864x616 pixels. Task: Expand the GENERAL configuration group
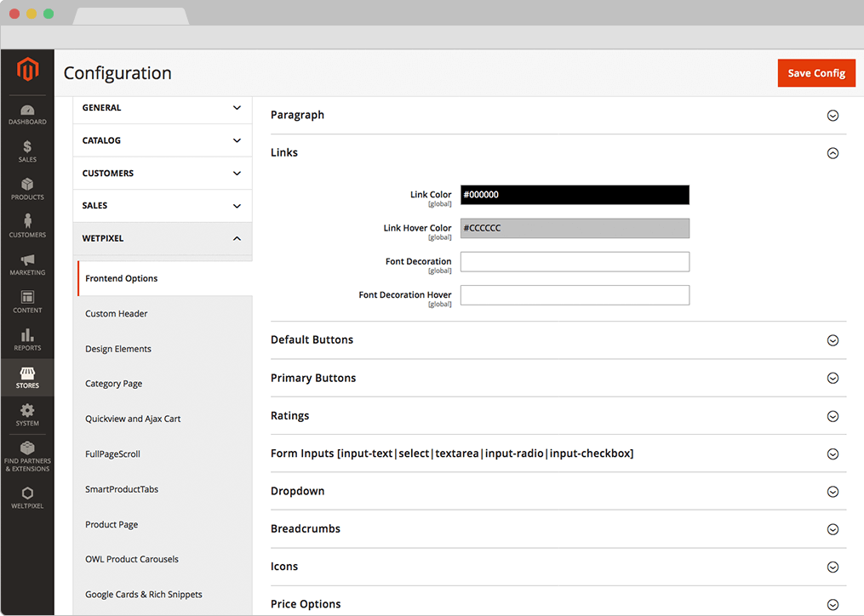pyautogui.click(x=162, y=108)
